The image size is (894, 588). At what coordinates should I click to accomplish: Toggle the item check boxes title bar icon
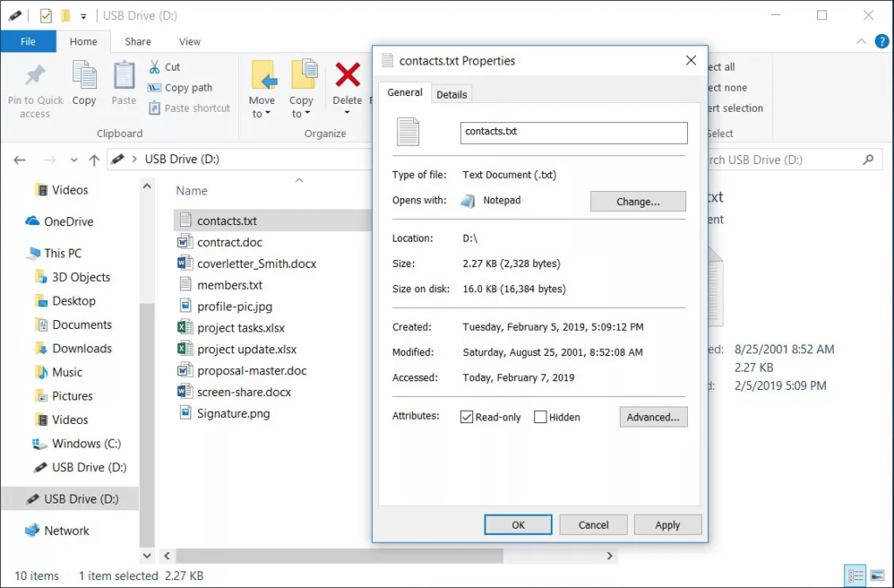[44, 16]
